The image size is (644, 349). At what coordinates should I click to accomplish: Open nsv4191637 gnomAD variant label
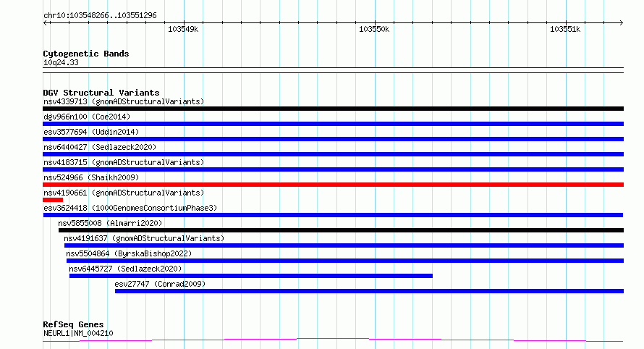(144, 238)
